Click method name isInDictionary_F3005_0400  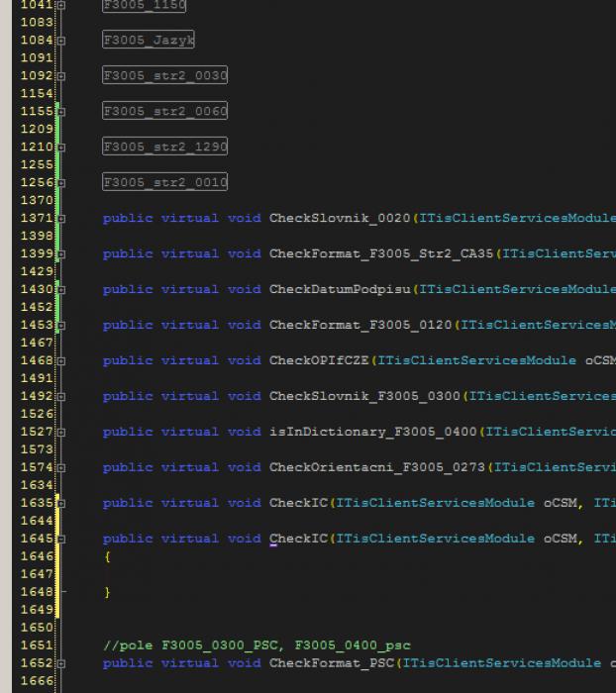373,432
